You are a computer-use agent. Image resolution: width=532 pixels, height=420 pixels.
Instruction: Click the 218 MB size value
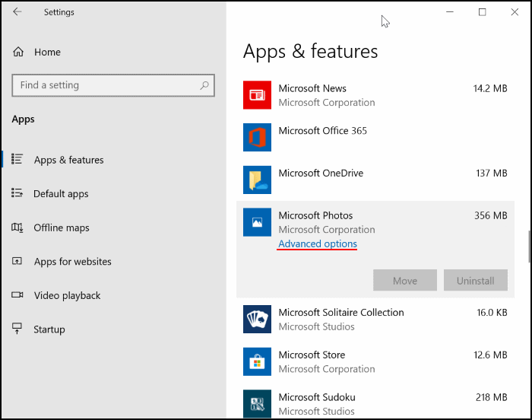point(491,397)
